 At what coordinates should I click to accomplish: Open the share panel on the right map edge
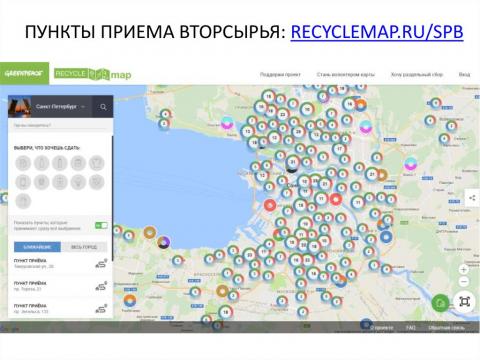pyautogui.click(x=472, y=198)
